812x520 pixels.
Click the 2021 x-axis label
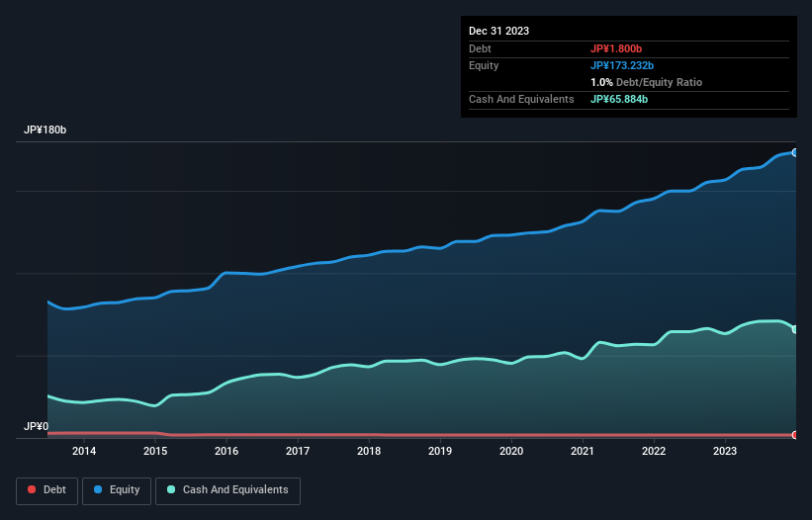click(x=583, y=451)
